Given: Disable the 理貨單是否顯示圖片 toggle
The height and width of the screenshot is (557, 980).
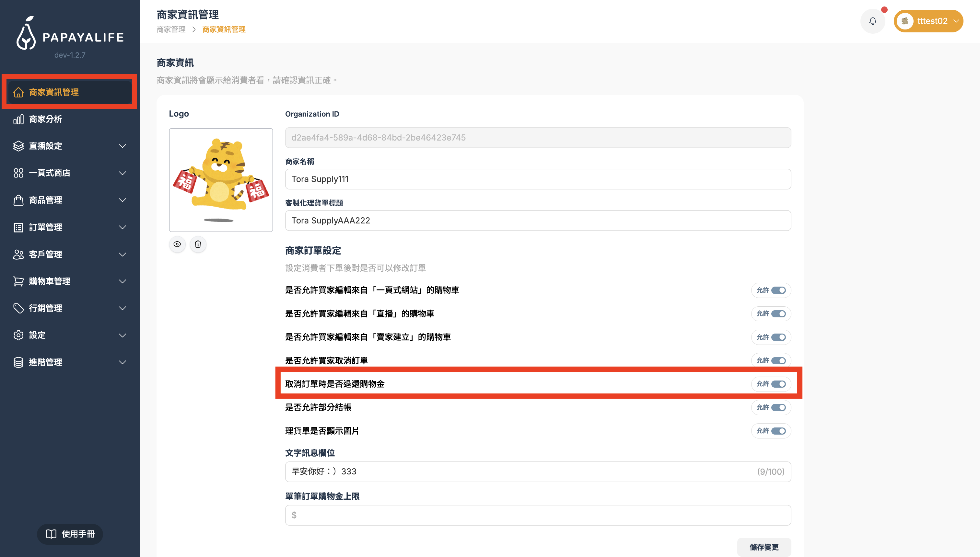Looking at the screenshot, I should click(778, 431).
